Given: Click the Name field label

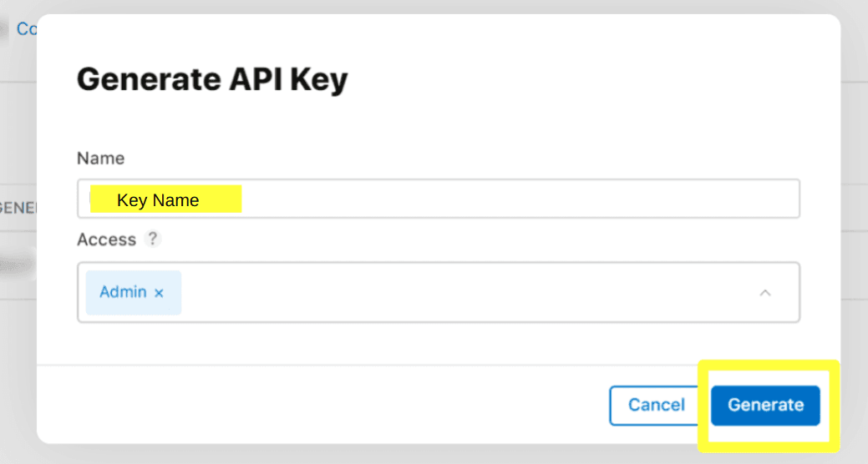Looking at the screenshot, I should [100, 158].
